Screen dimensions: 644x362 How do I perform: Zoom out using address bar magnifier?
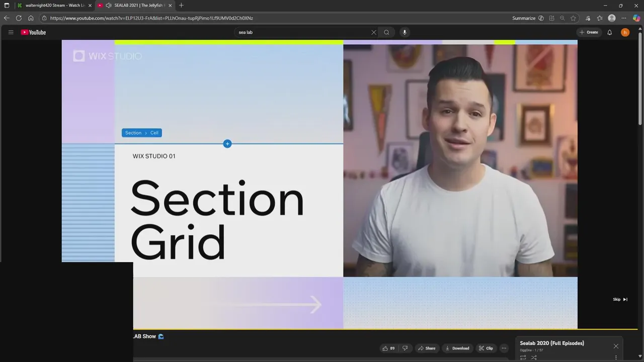tap(562, 18)
